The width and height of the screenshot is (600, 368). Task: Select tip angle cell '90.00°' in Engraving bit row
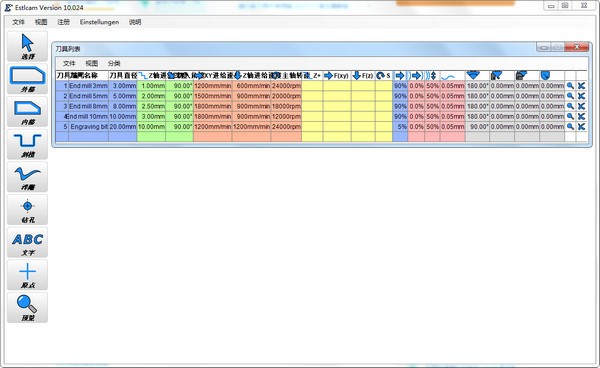(x=477, y=127)
